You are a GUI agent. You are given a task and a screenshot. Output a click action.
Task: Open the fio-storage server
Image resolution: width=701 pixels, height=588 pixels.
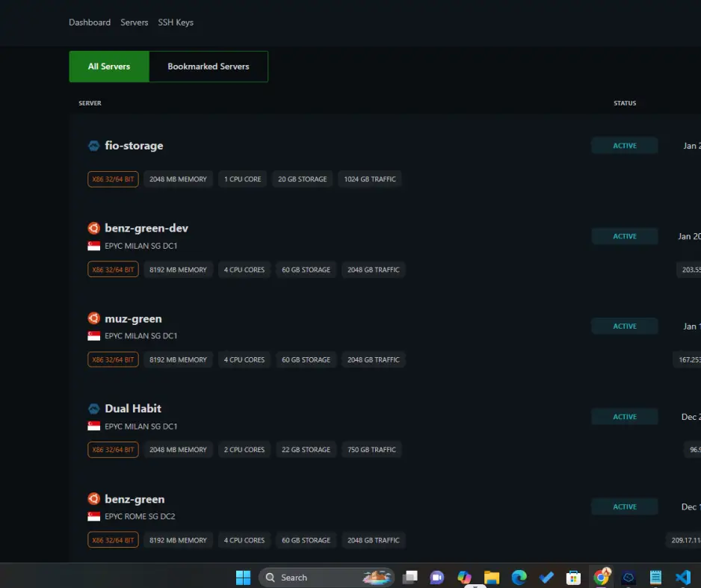[134, 146]
